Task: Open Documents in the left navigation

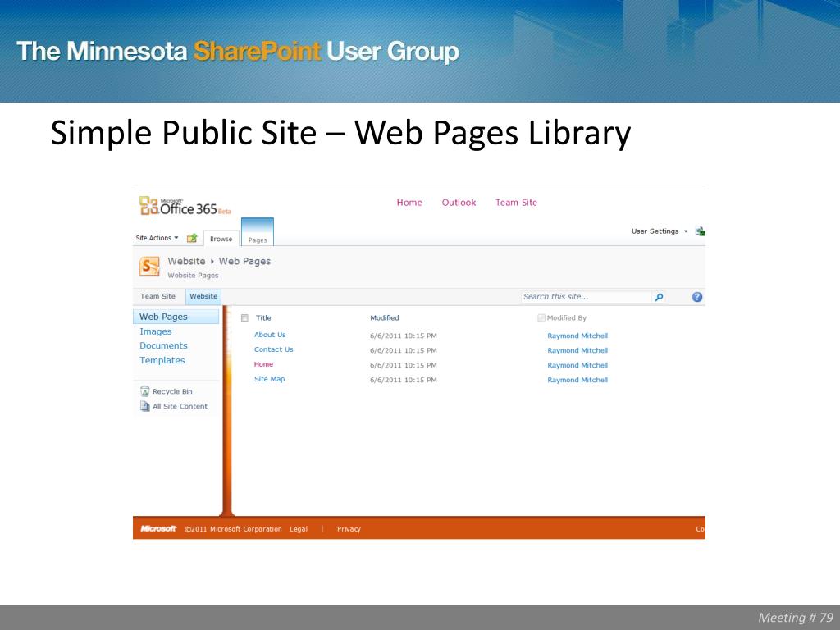Action: 163,346
